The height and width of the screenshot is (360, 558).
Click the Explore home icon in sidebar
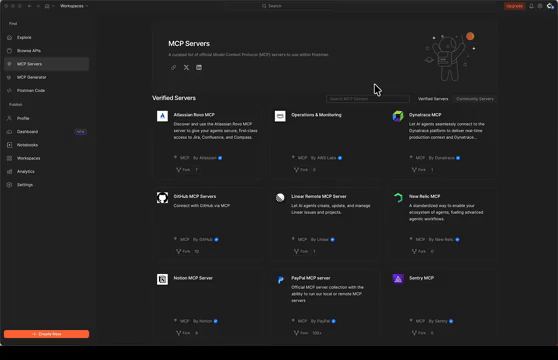coord(10,37)
